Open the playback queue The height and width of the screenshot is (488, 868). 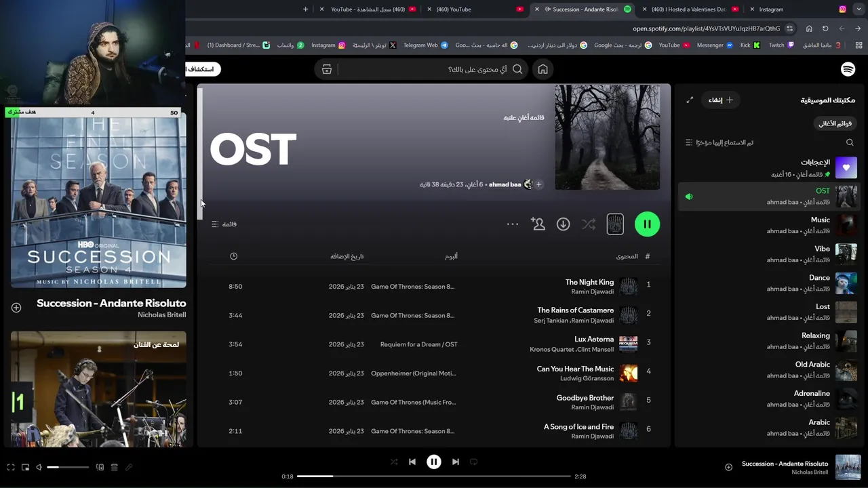[114, 467]
